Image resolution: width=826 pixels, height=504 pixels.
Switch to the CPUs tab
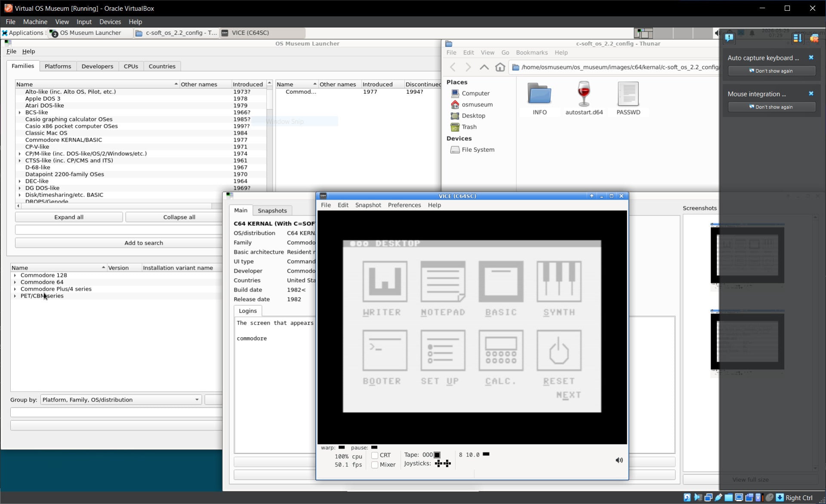[131, 66]
